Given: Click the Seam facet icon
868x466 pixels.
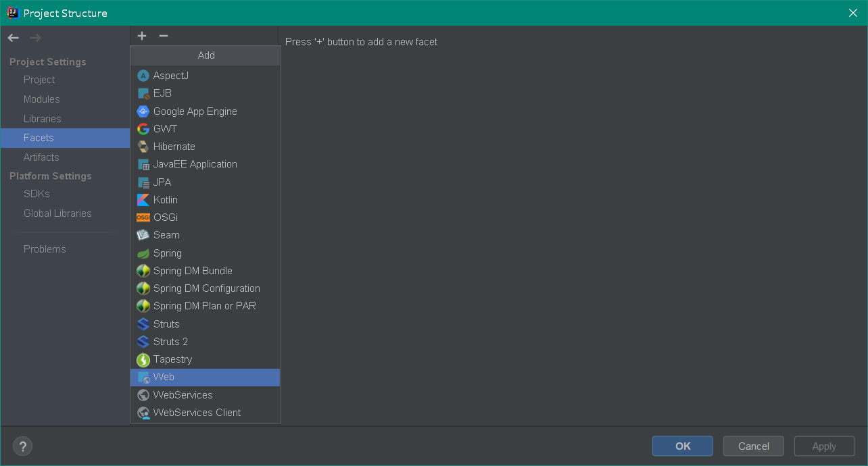Looking at the screenshot, I should click(x=143, y=235).
